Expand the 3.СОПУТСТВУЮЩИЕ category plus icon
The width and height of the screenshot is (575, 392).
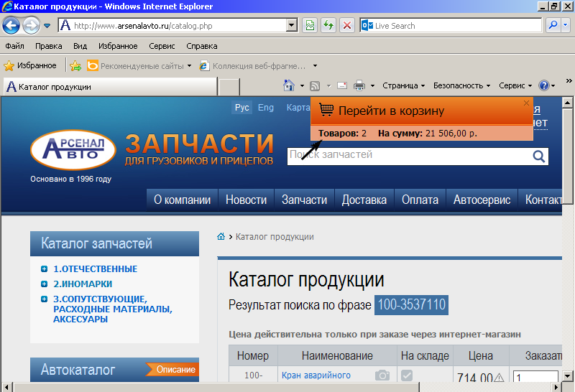coord(45,299)
